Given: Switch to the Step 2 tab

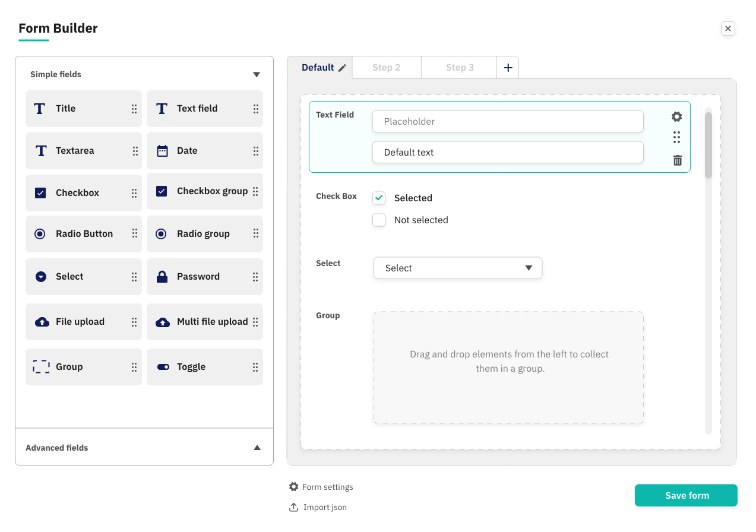Looking at the screenshot, I should [x=386, y=67].
